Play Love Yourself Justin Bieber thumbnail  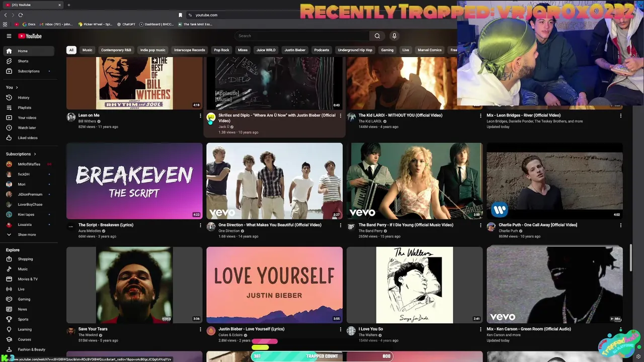(274, 285)
